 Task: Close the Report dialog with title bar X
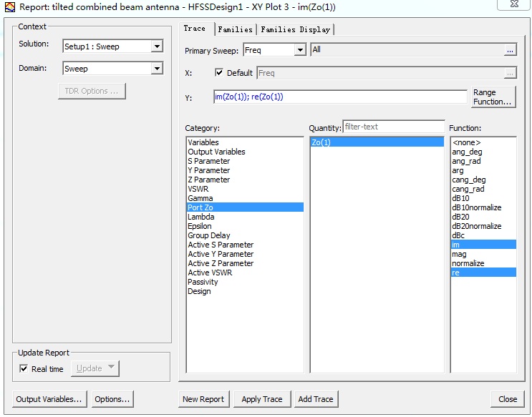[513, 4]
